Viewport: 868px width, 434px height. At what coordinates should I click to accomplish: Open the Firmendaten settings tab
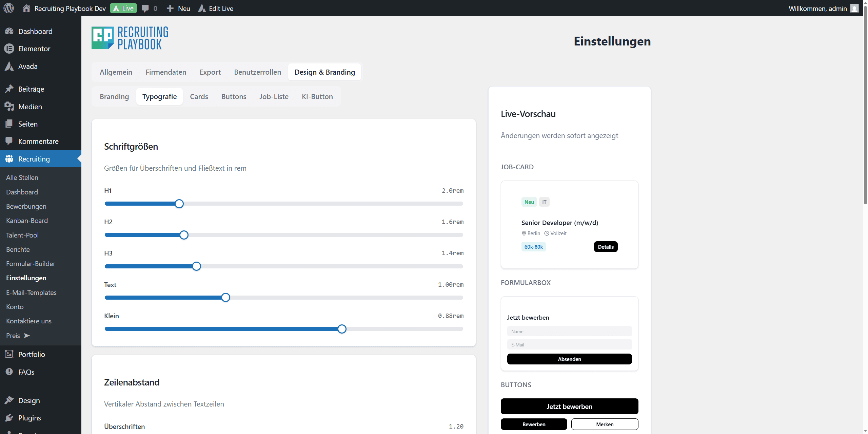[166, 72]
